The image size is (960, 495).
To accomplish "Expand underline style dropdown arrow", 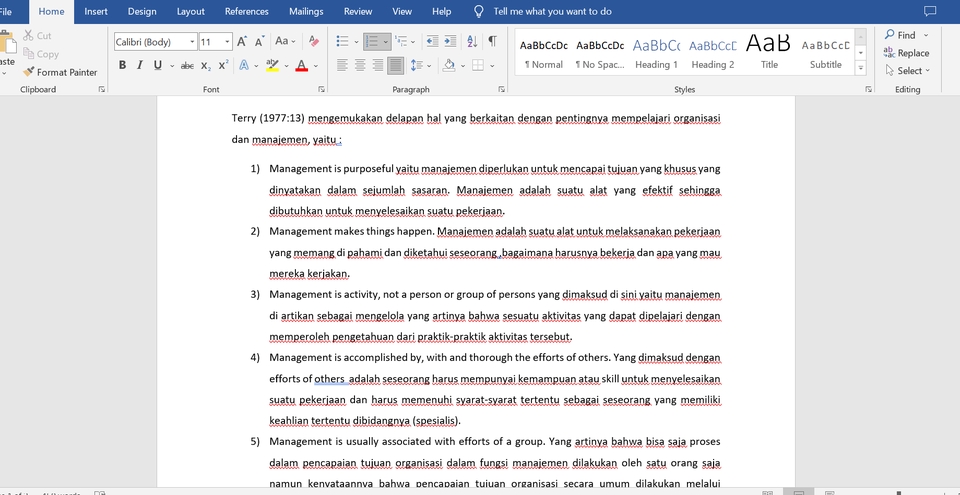I will pyautogui.click(x=171, y=66).
